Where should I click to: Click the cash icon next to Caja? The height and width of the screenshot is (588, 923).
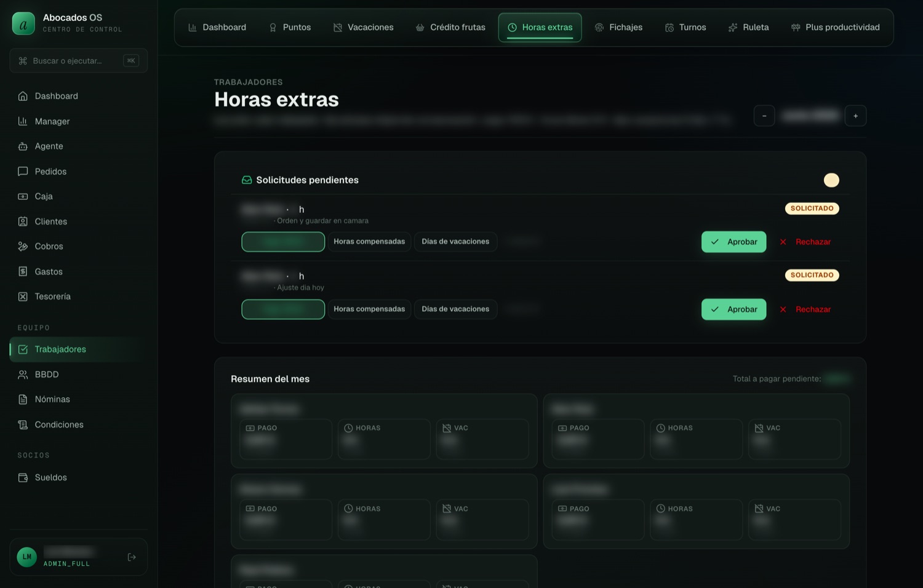click(x=23, y=196)
